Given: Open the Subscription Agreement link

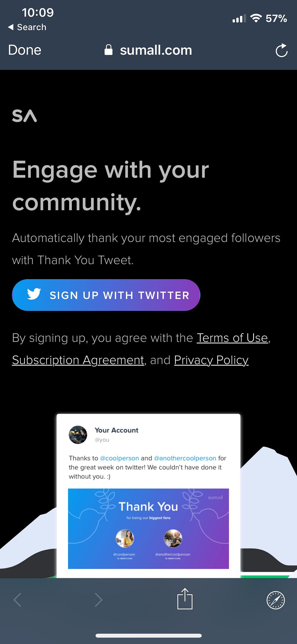Looking at the screenshot, I should (x=78, y=360).
